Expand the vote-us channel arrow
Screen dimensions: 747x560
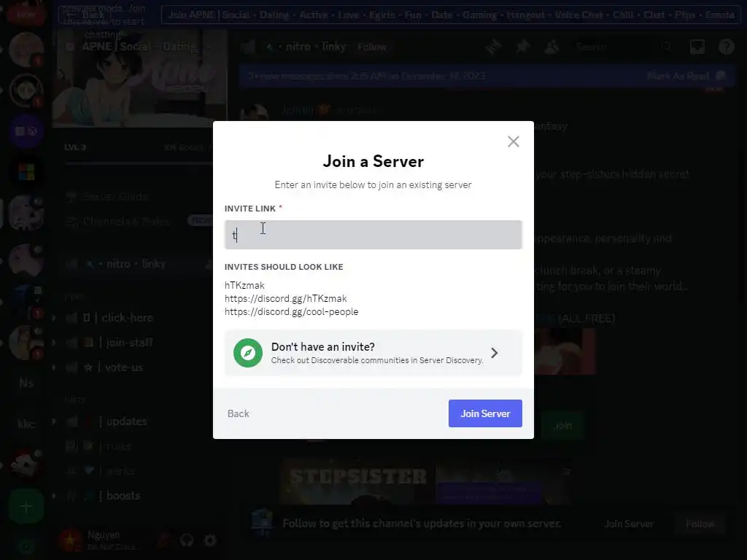[54, 367]
